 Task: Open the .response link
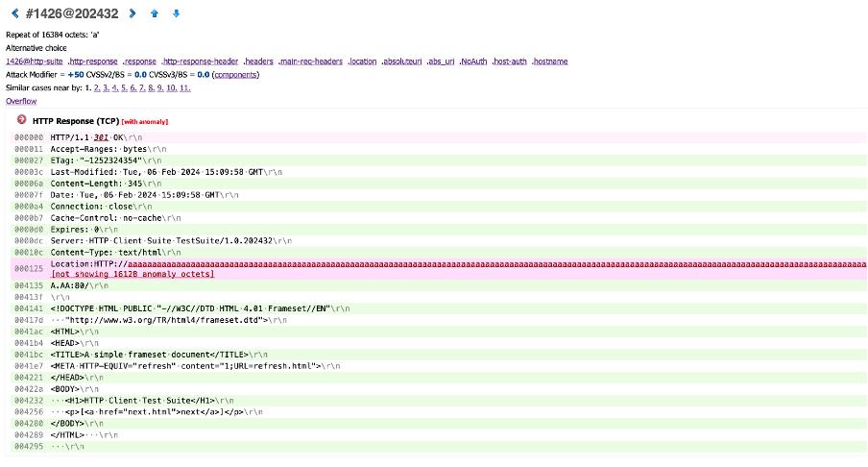(139, 61)
